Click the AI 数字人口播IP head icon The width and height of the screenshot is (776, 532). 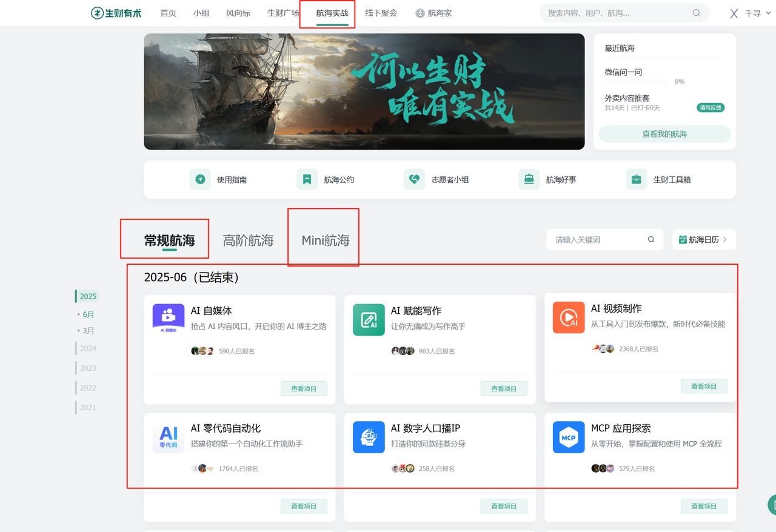pos(369,437)
